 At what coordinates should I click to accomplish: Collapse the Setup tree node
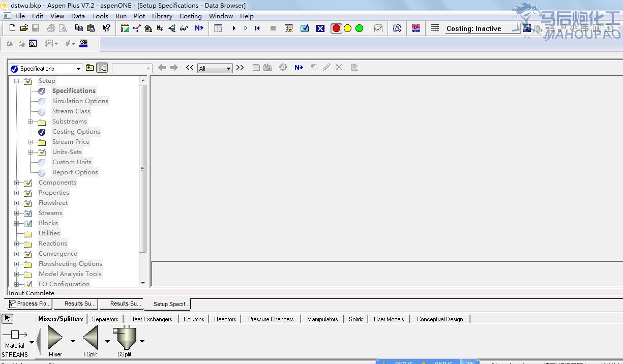click(16, 81)
